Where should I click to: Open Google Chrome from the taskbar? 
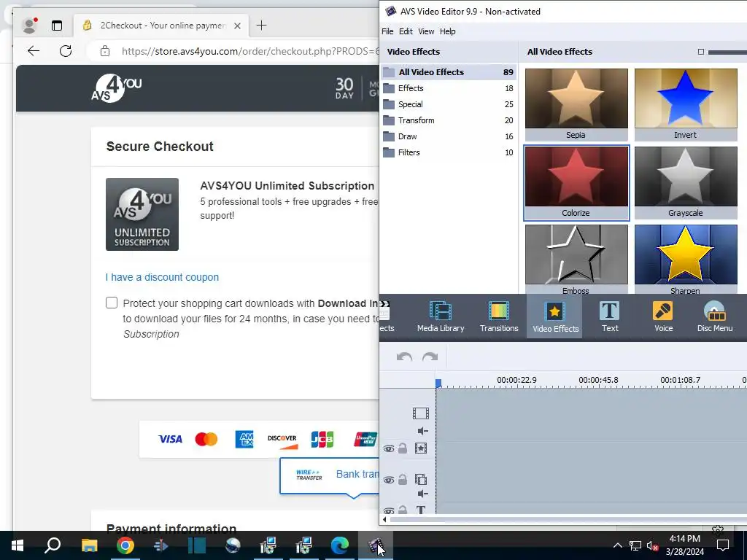(125, 545)
